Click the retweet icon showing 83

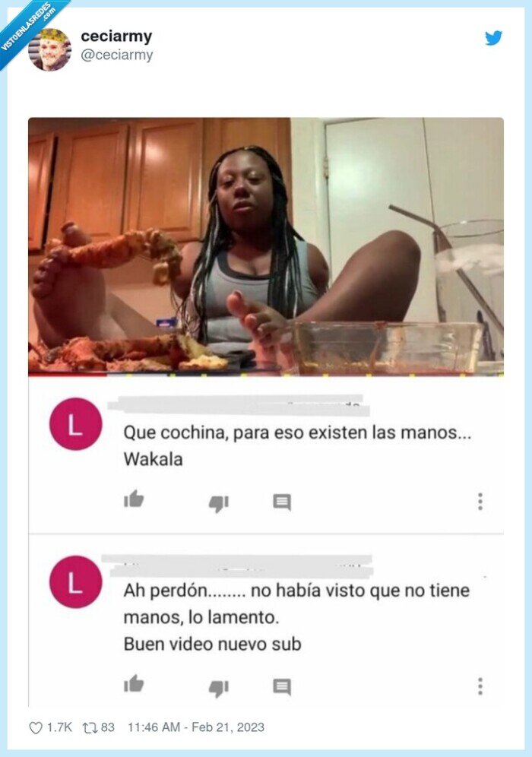(90, 727)
